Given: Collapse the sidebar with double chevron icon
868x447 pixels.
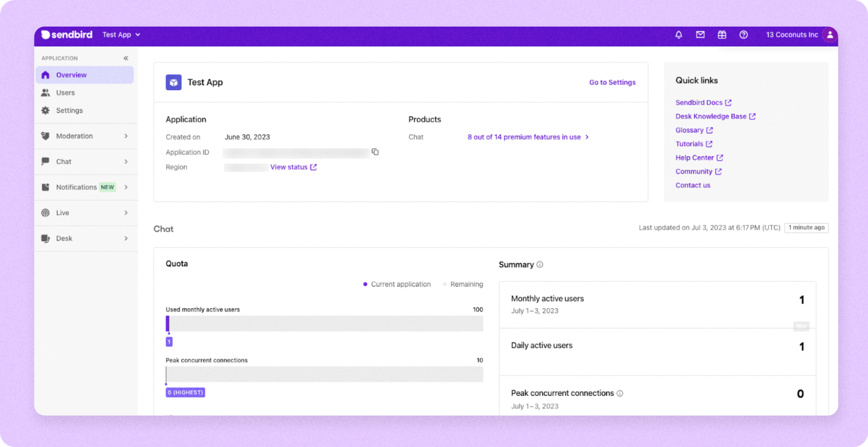Looking at the screenshot, I should [126, 58].
